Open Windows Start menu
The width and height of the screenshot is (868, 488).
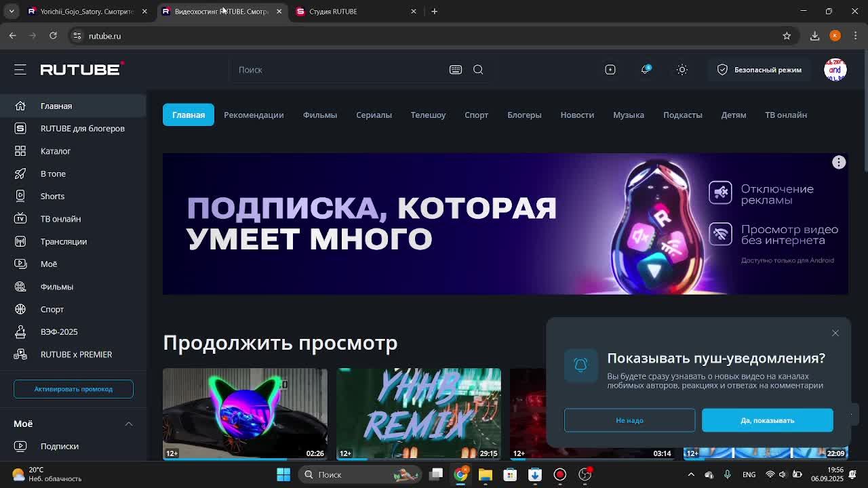tap(283, 474)
